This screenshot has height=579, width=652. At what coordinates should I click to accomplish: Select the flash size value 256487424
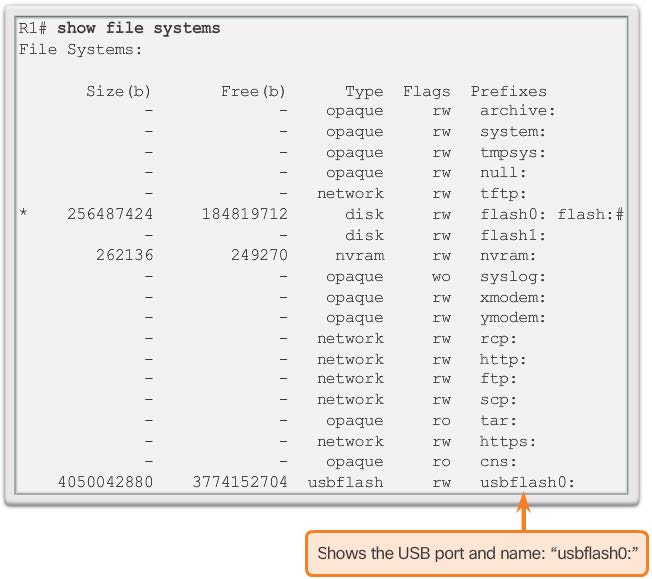coord(110,214)
